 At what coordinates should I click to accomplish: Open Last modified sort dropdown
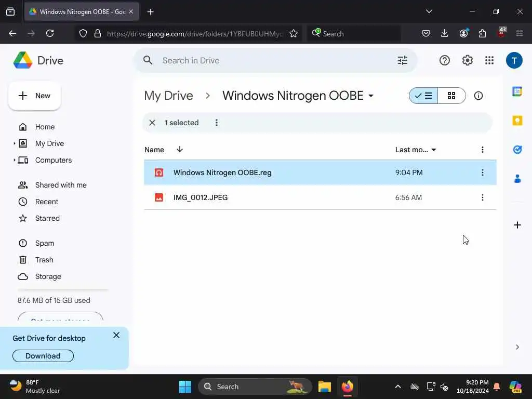tap(434, 150)
